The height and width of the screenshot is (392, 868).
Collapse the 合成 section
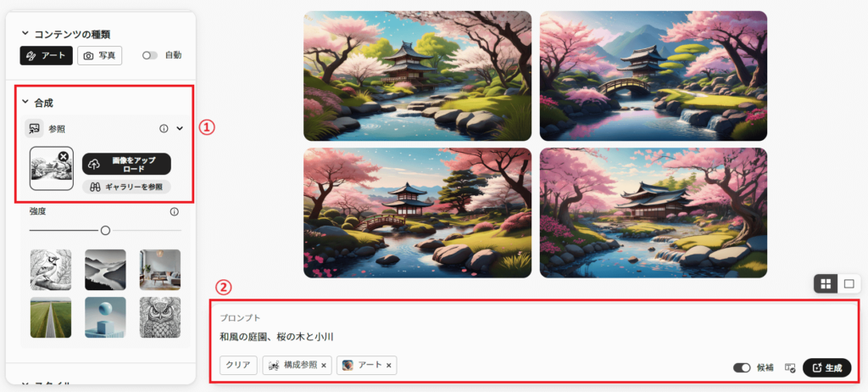click(x=25, y=102)
